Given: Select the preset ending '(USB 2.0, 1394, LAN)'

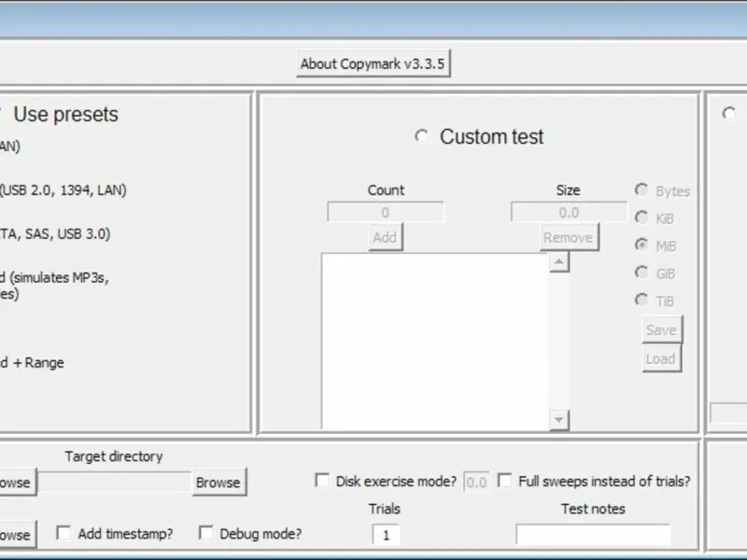Looking at the screenshot, I should (x=63, y=190).
